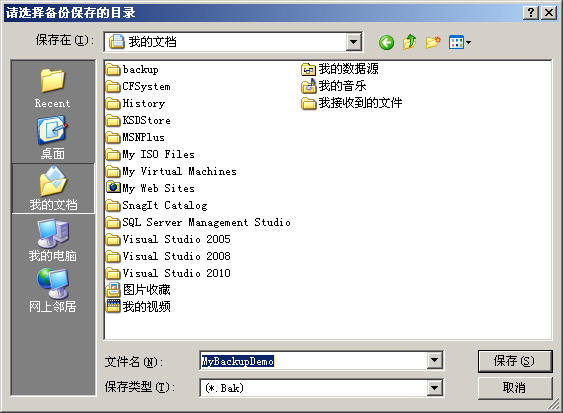563x413 pixels.
Task: Select SQL Server Management Studio folder icon
Action: [113, 222]
